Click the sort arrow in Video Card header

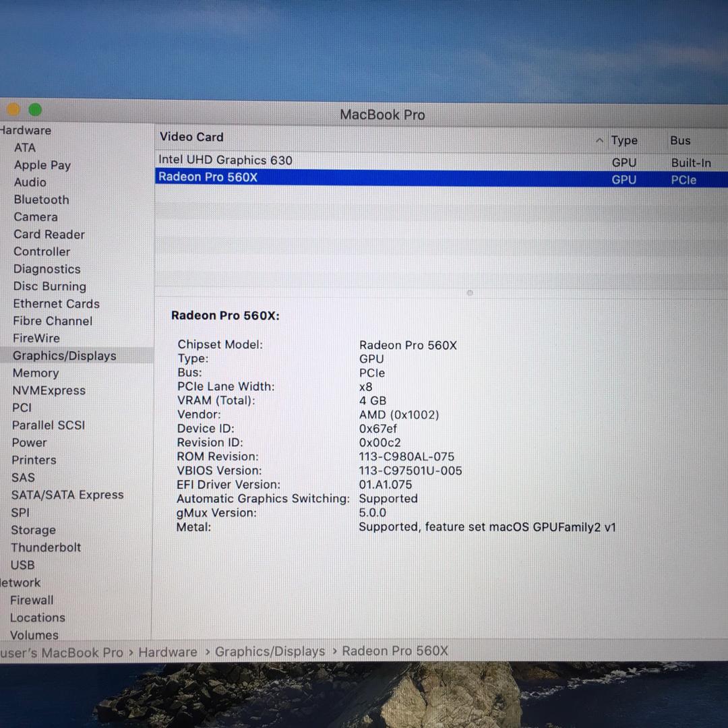point(599,140)
